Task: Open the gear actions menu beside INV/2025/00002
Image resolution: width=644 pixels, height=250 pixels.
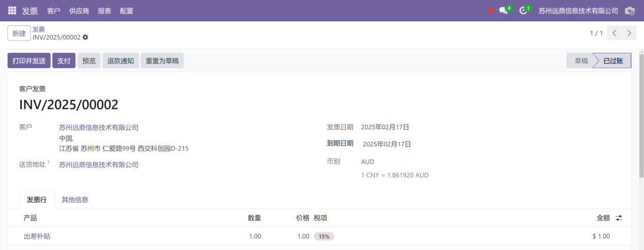Action: [x=85, y=37]
